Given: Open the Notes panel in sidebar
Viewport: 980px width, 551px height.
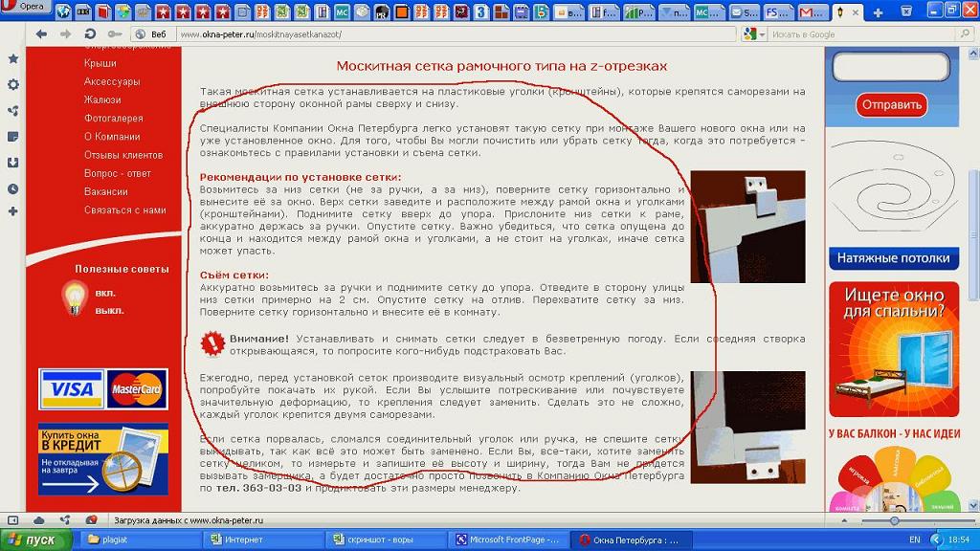Looking at the screenshot, I should click(x=13, y=137).
